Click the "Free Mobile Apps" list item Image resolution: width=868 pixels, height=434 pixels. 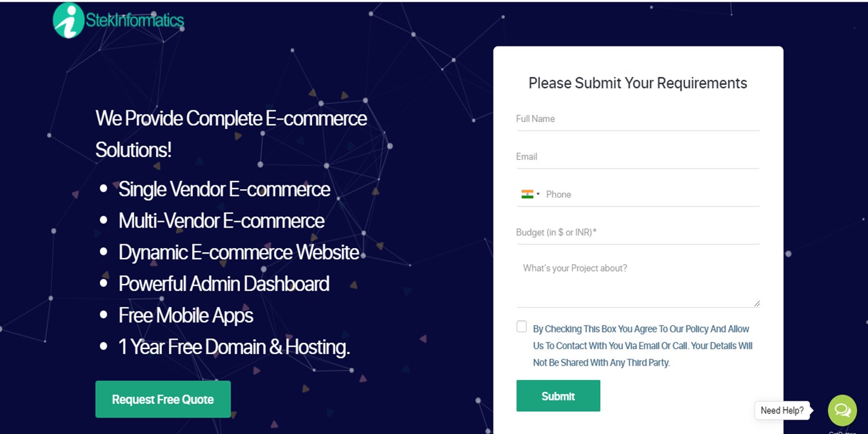click(185, 316)
